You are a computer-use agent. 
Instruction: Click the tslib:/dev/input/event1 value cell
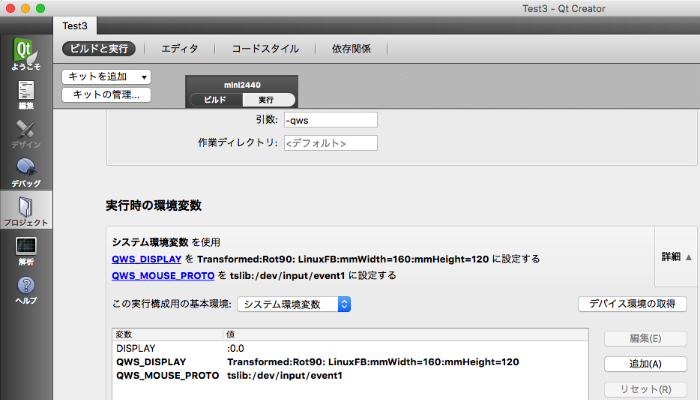284,376
